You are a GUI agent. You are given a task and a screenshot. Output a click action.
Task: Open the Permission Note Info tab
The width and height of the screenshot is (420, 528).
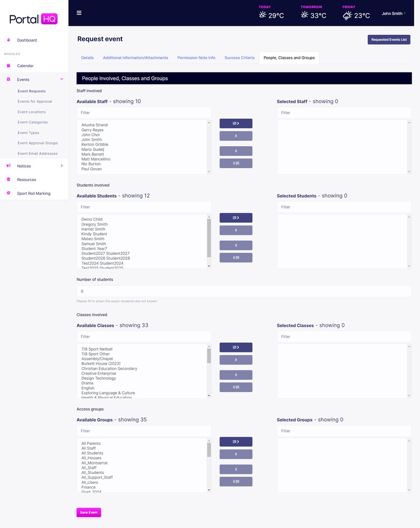tap(196, 58)
